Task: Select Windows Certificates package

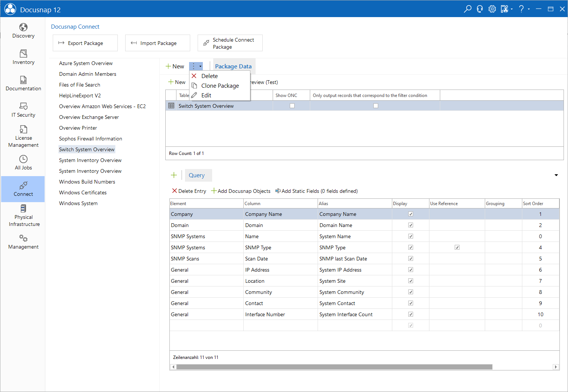Action: pyautogui.click(x=83, y=192)
